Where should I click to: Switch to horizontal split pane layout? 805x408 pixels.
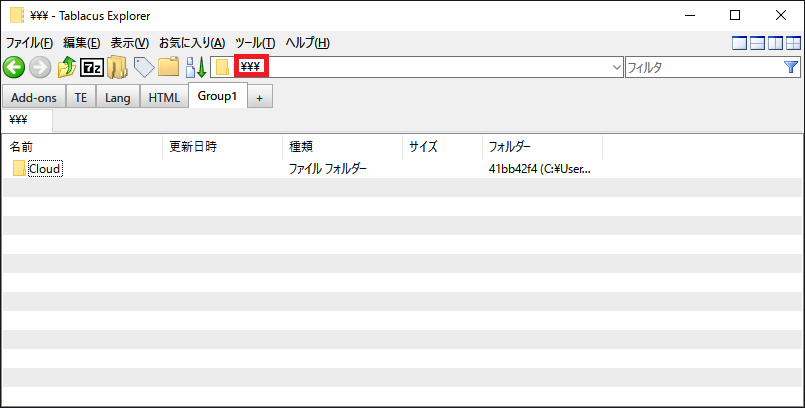(x=757, y=43)
